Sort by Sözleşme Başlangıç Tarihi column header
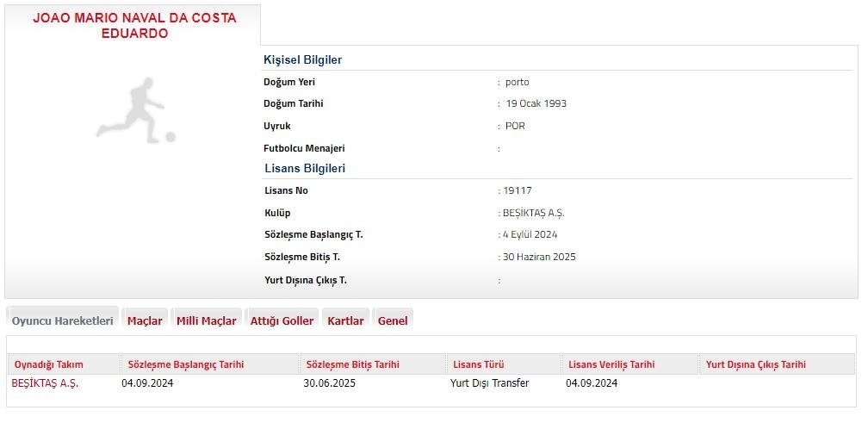The height and width of the screenshot is (429, 868). 185,364
